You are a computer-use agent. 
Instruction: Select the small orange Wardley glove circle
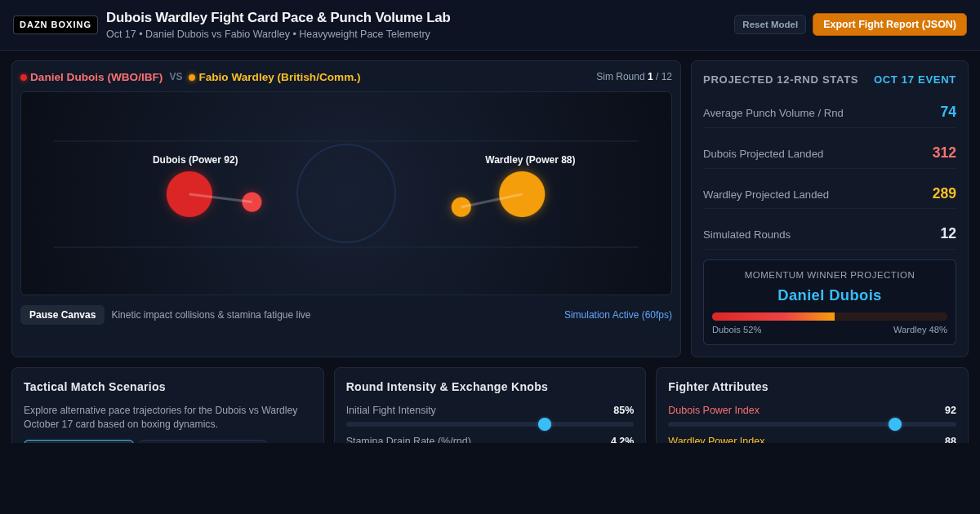(461, 207)
